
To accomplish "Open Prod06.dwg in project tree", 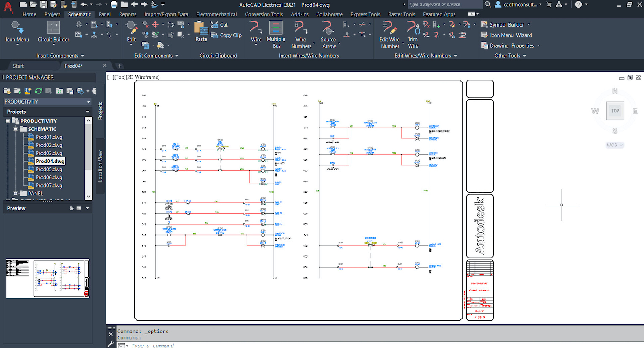I will (49, 178).
